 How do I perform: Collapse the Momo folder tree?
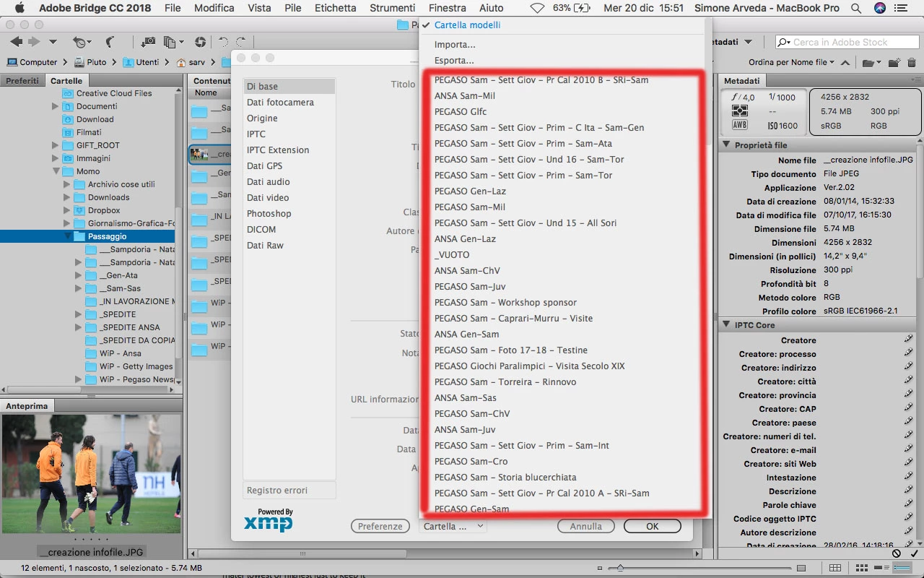click(56, 171)
